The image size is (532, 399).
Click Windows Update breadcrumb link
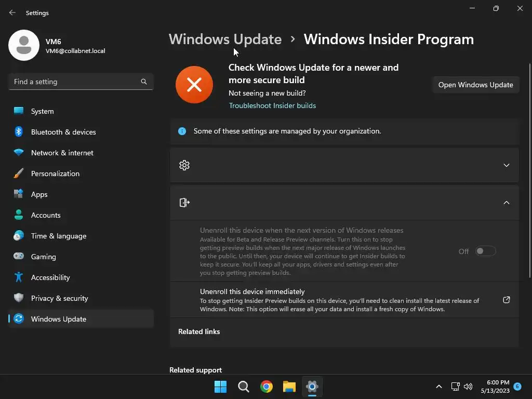pyautogui.click(x=225, y=39)
